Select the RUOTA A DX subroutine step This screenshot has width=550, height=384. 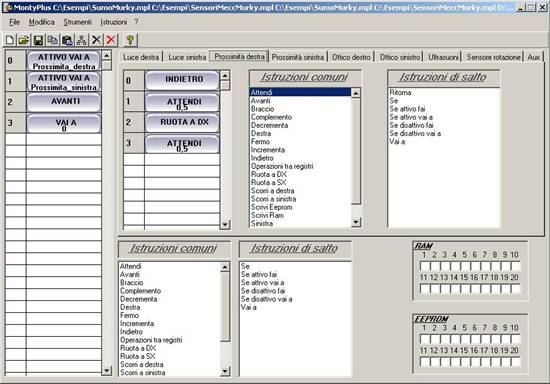(x=182, y=122)
